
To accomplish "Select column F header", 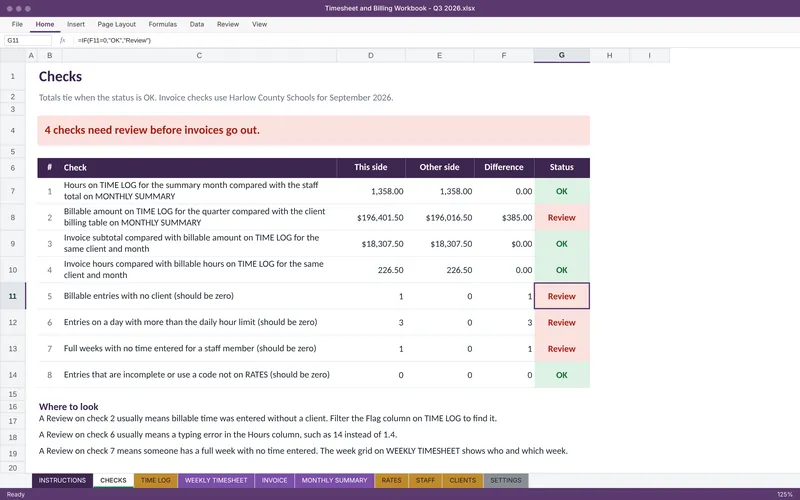I will (504, 55).
